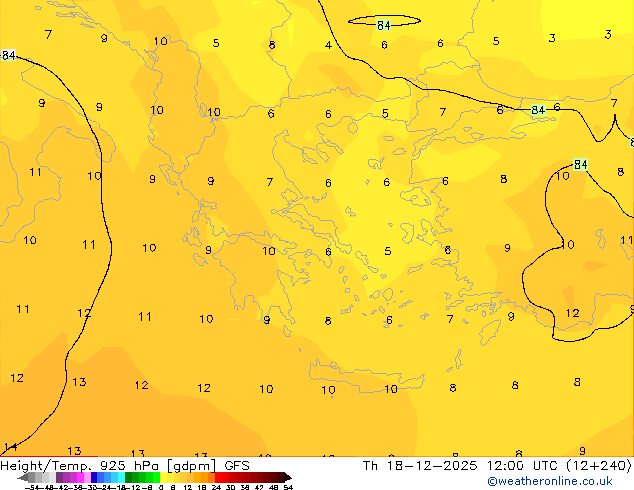Screen dimensions: 634x490
Task: Click the '12' inside the closed 84 contour
Action: 573,313
